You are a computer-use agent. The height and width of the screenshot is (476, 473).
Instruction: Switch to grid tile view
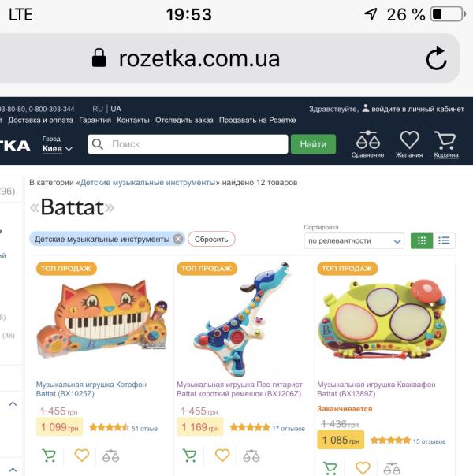click(422, 240)
